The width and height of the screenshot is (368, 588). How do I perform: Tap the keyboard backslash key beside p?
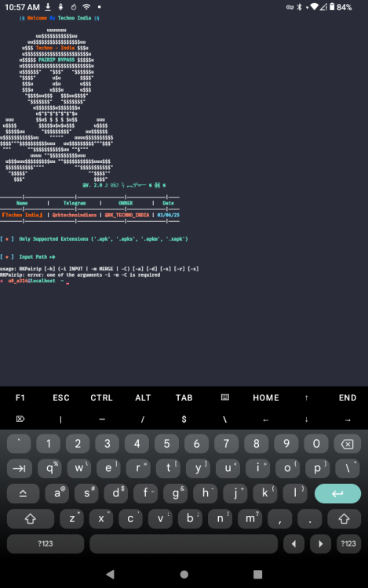pos(348,468)
